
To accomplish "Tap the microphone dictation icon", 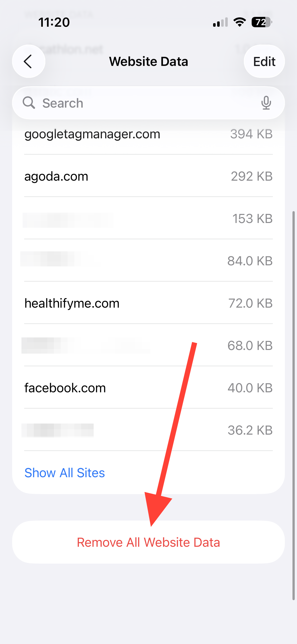I will tap(266, 103).
